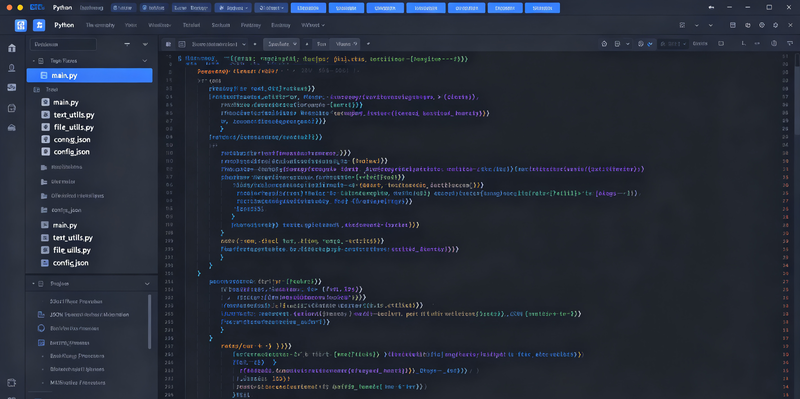The image size is (800, 399).
Task: Click the first small icon of the editor toolbar
Action: 168,44
